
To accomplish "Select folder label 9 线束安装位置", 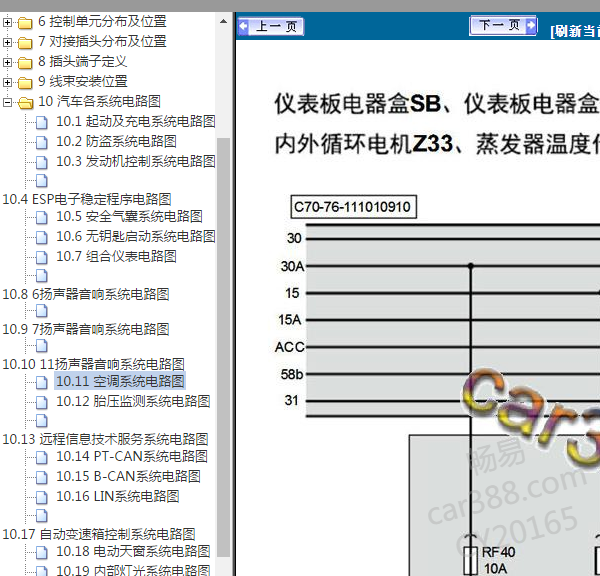I will (x=83, y=81).
